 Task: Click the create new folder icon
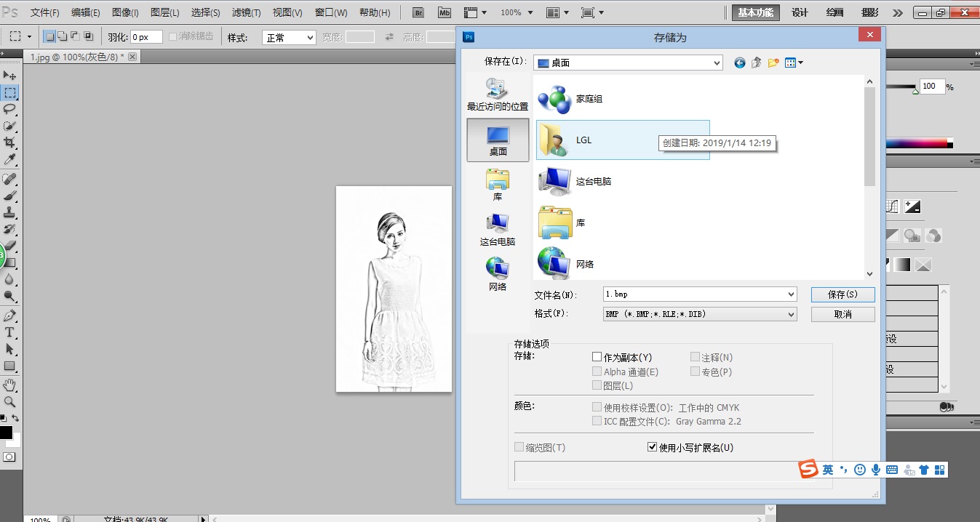773,63
